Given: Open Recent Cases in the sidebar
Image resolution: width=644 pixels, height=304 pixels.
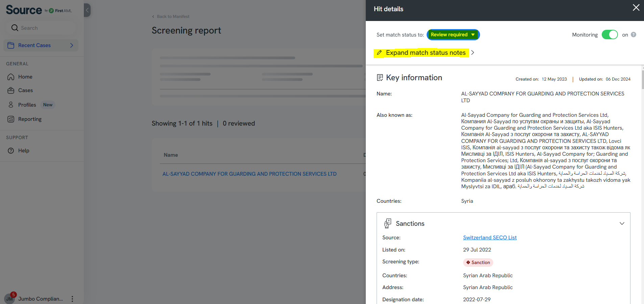Looking at the screenshot, I should coord(41,45).
